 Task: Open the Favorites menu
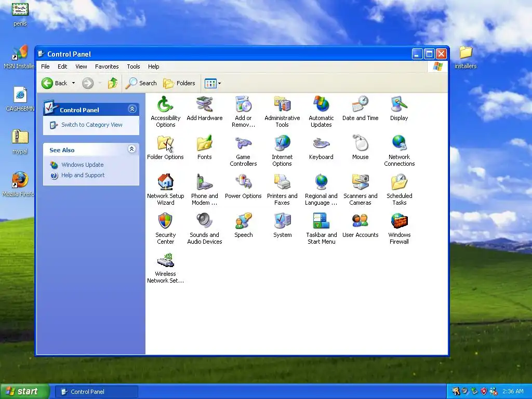click(x=107, y=66)
